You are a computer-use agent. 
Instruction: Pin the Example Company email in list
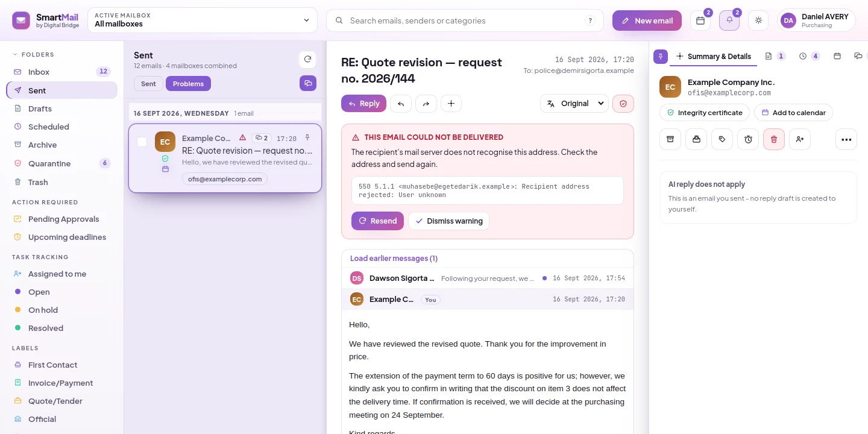point(307,138)
